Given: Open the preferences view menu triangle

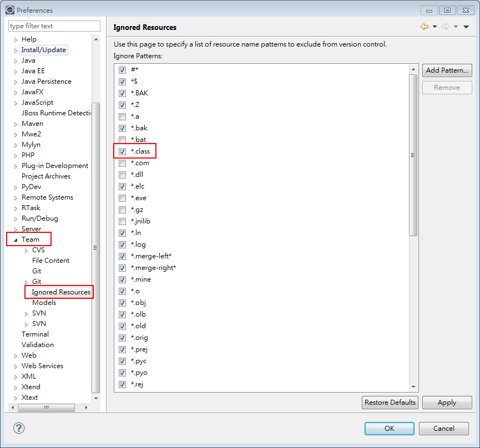Looking at the screenshot, I should coord(466,27).
